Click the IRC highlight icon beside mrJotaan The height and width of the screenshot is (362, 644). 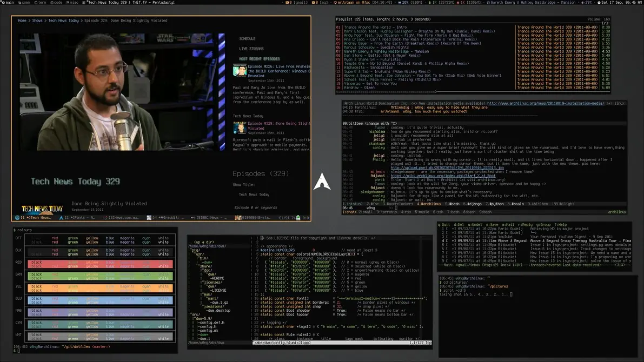[335, 3]
